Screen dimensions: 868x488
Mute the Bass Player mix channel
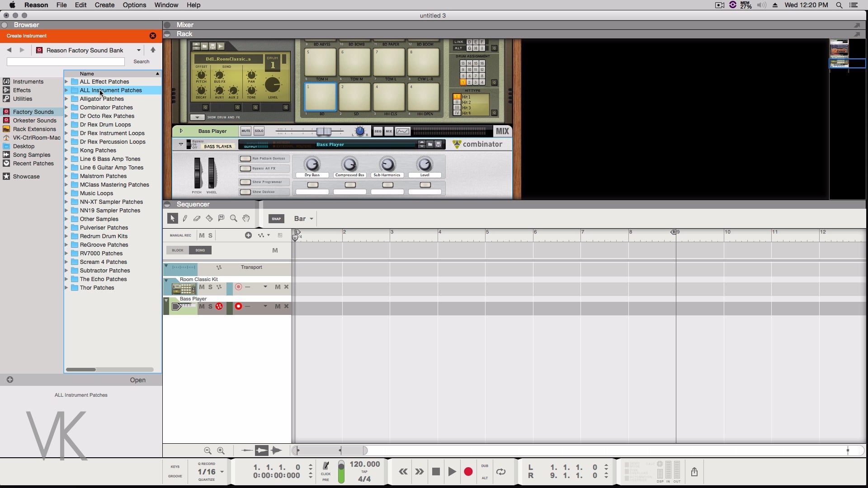(x=245, y=131)
